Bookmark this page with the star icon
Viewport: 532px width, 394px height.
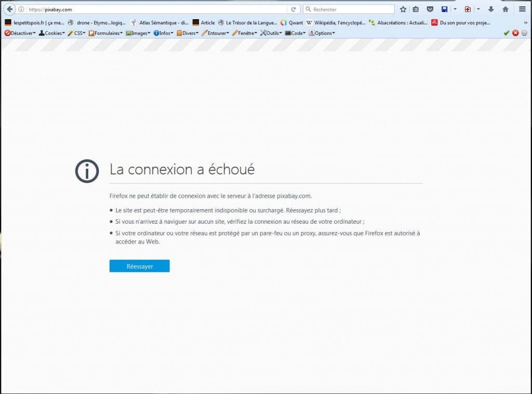tap(403, 9)
